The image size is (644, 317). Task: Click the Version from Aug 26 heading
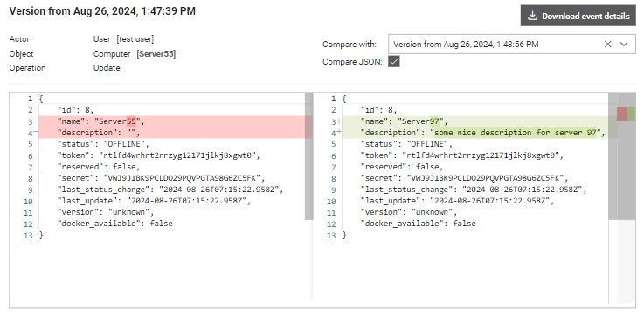pos(102,11)
